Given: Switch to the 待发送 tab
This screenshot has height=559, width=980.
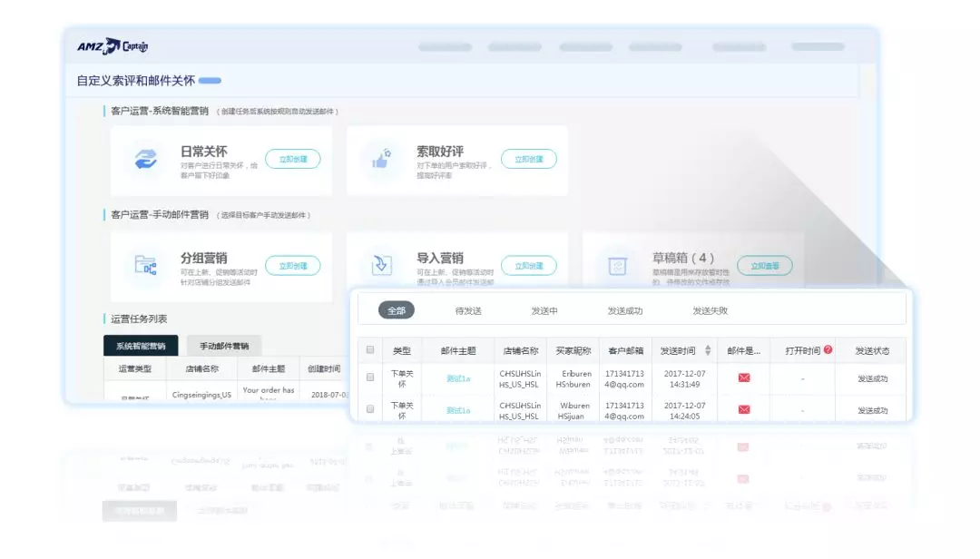Looking at the screenshot, I should point(468,310).
